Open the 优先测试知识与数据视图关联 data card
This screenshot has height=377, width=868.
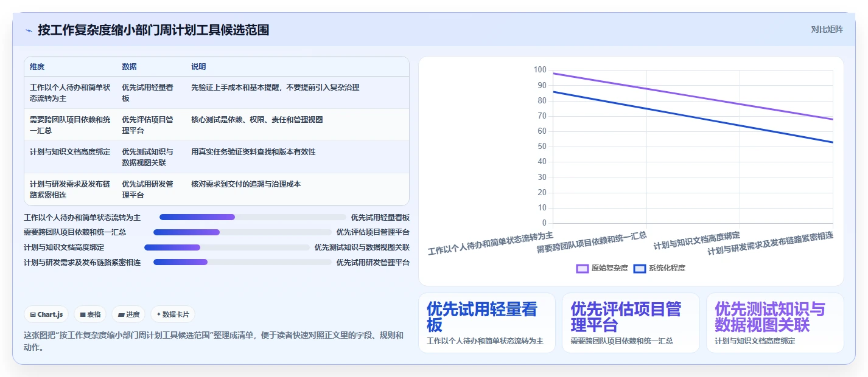click(775, 323)
